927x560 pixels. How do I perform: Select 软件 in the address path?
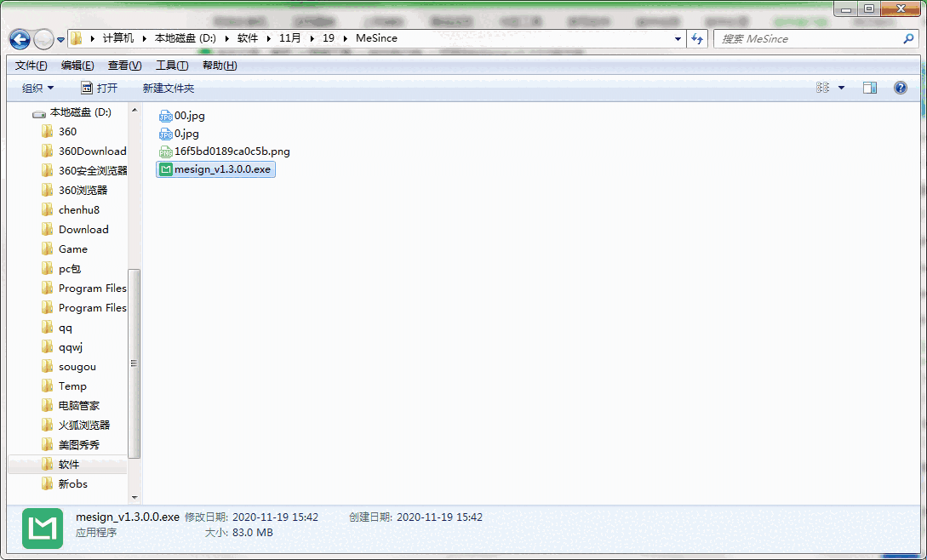tap(247, 38)
